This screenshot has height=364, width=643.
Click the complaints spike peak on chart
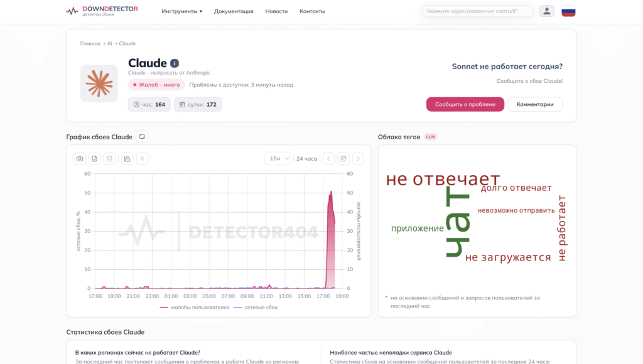[332, 192]
